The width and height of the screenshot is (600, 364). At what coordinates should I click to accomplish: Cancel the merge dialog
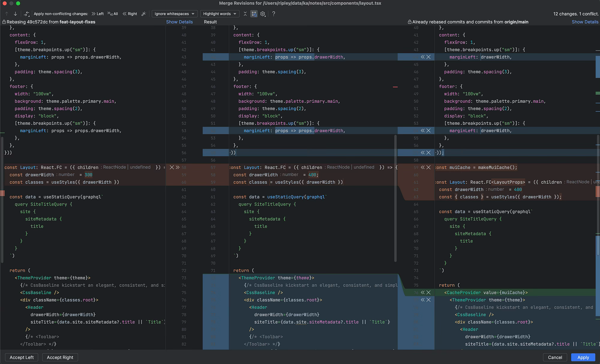[x=555, y=357]
